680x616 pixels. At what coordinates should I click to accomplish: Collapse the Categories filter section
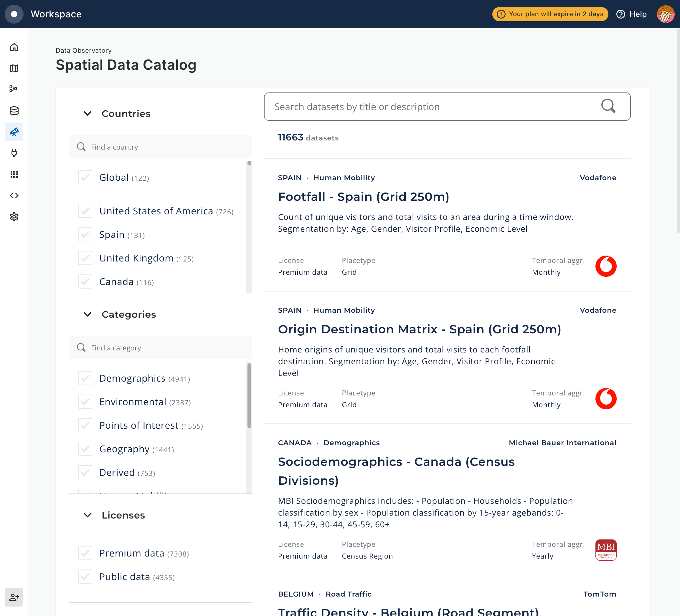click(88, 314)
